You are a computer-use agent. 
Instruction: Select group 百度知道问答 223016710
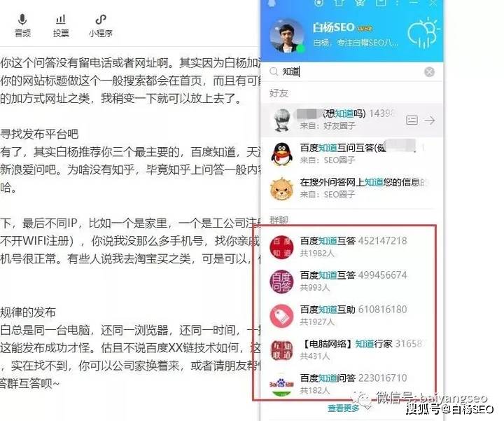click(352, 384)
